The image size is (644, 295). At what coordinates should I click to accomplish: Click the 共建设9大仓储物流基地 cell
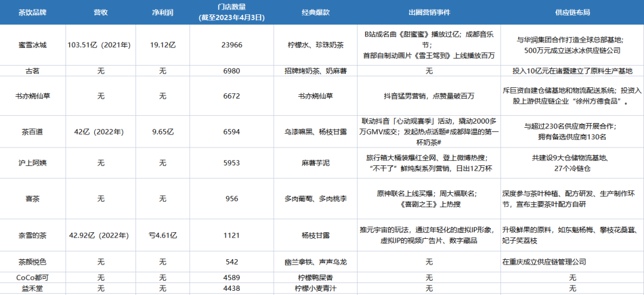[x=572, y=163]
